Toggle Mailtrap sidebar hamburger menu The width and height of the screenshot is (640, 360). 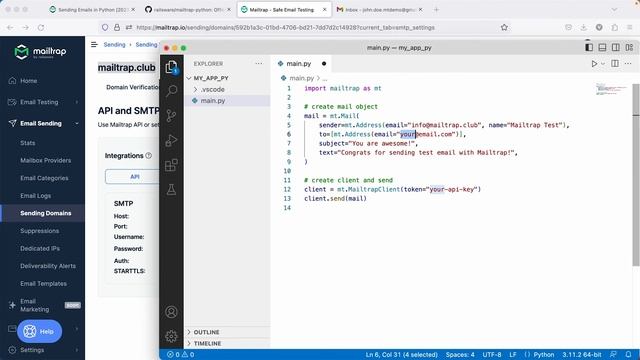coord(94,44)
